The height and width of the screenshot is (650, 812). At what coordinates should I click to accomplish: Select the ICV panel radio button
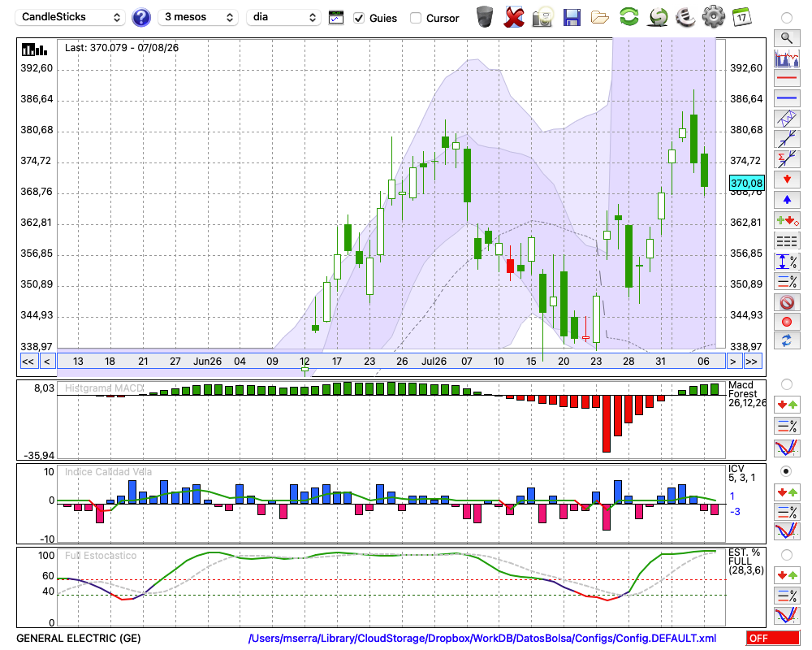tap(786, 471)
